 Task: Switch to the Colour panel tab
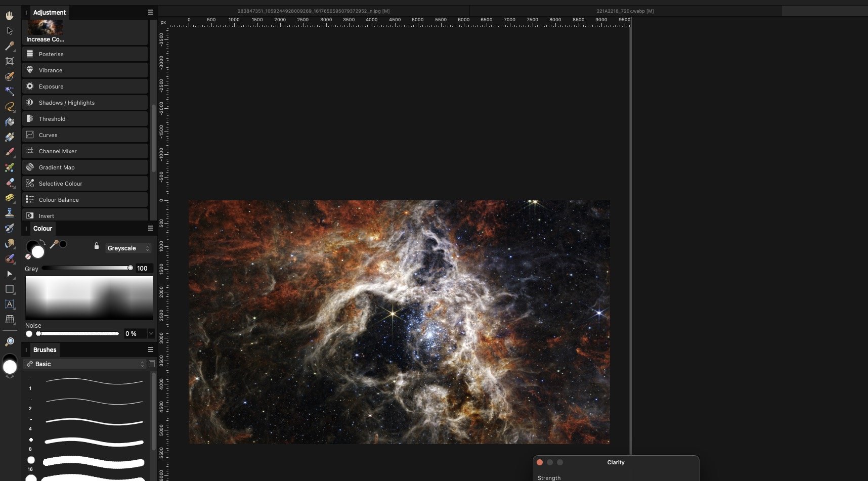42,228
